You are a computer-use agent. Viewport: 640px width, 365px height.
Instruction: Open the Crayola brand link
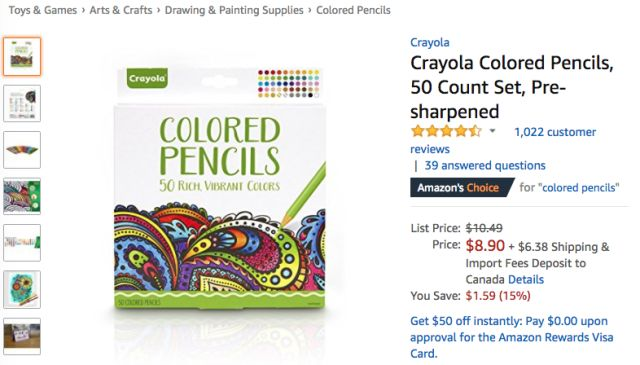click(430, 42)
